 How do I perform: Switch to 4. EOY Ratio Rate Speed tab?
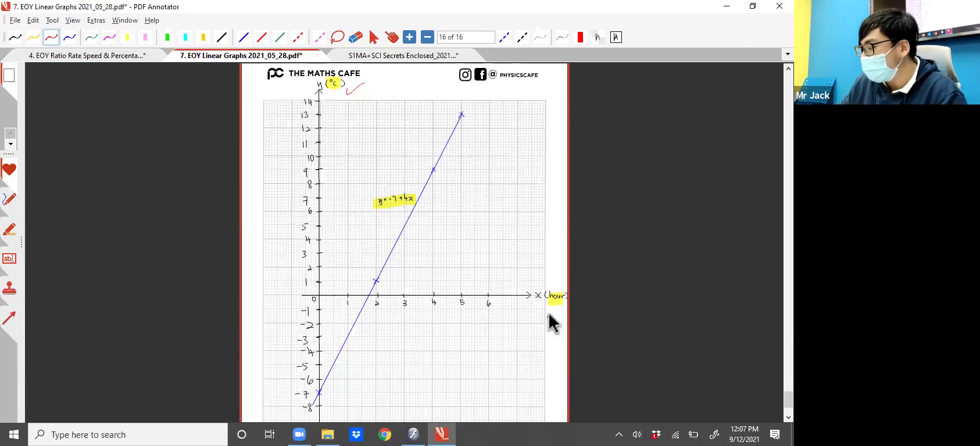pos(87,56)
